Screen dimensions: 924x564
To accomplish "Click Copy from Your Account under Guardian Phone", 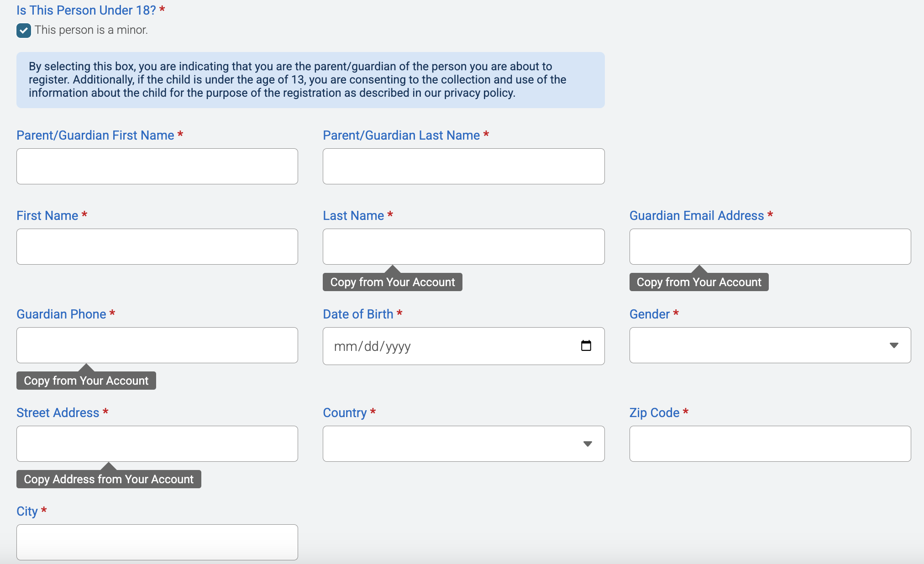I will (x=86, y=381).
